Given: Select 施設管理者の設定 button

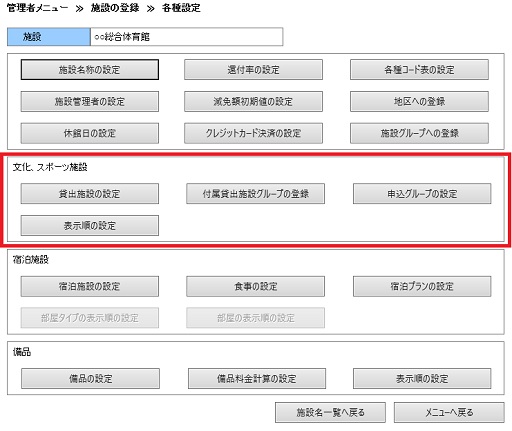Looking at the screenshot, I should pos(90,101).
